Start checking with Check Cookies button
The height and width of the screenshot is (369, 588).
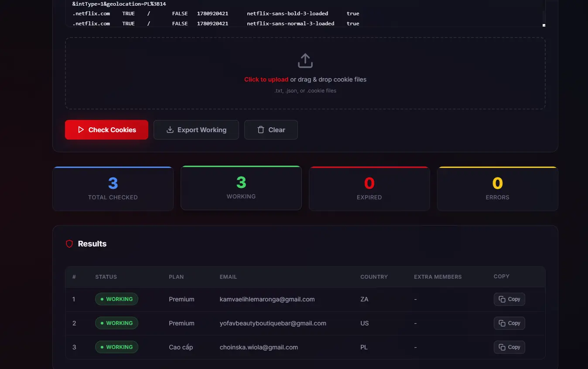[107, 130]
